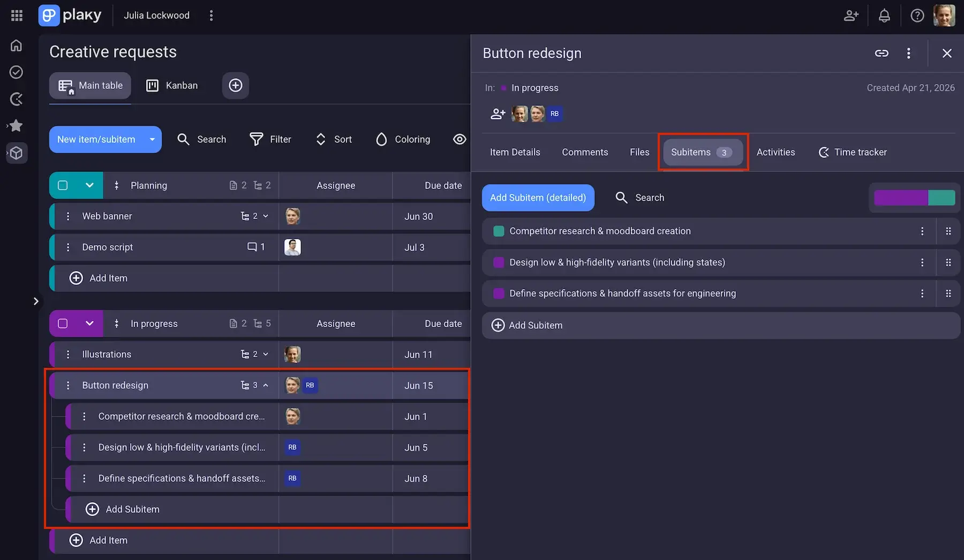Close the Button redesign panel

(947, 53)
